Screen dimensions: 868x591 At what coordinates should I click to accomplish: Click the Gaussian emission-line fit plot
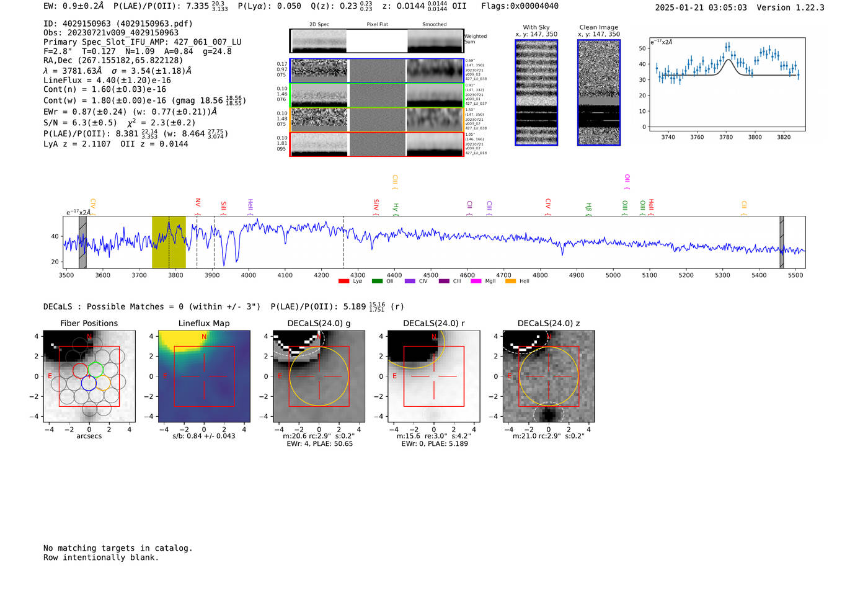tap(727, 84)
